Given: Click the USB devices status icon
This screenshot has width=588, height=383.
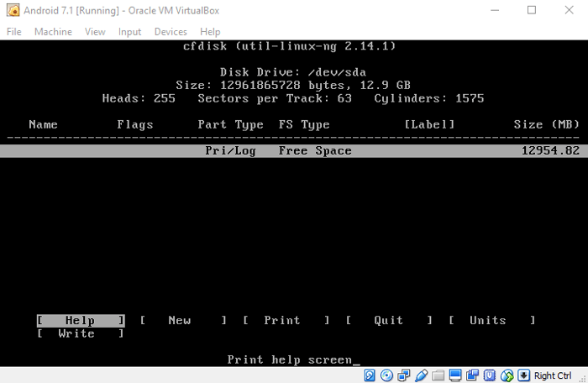Looking at the screenshot, I should [421, 375].
